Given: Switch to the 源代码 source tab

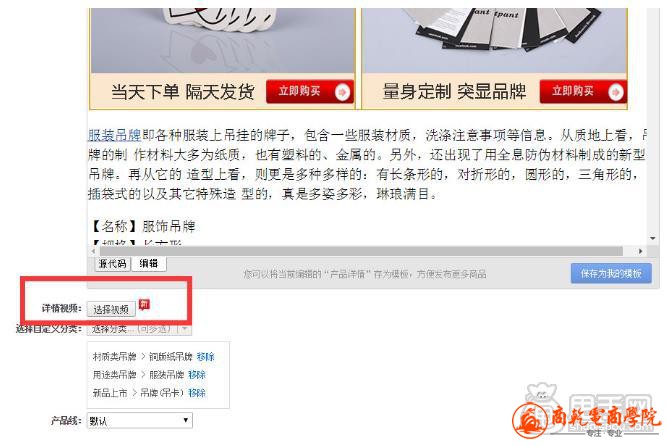Looking at the screenshot, I should coord(112,264).
